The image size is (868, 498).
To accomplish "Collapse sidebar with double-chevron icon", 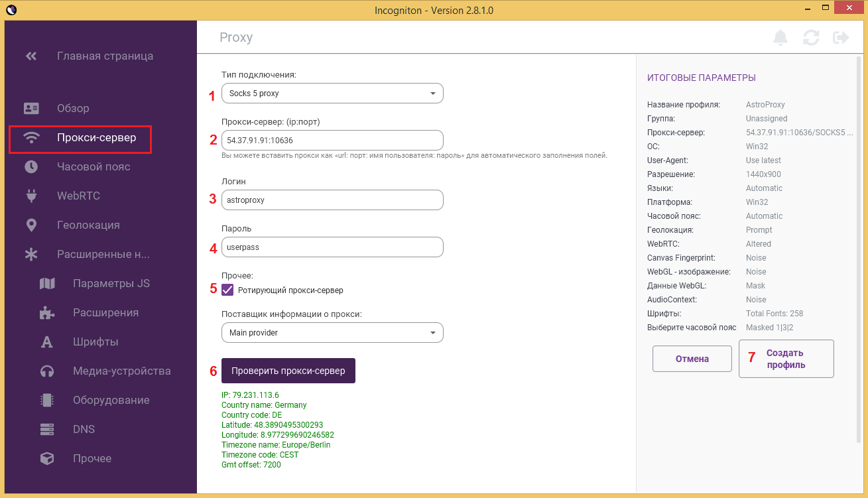I will [31, 56].
